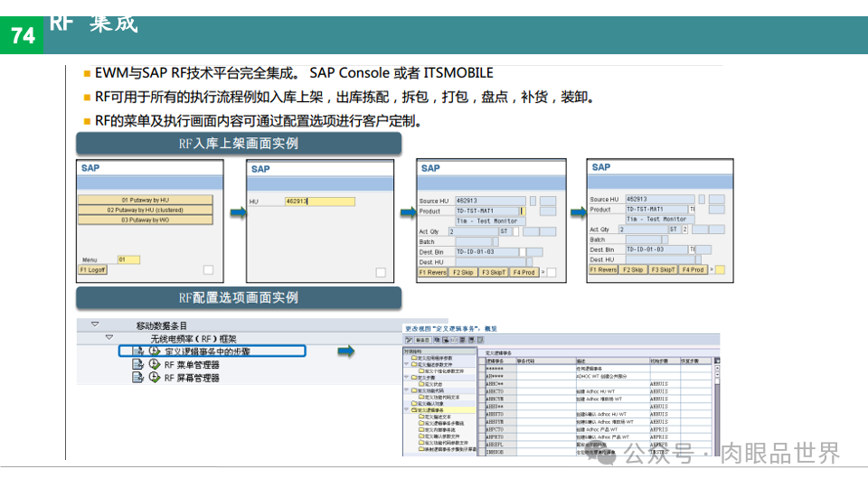Select the RF 菜单管理器 tree entry

pyautogui.click(x=192, y=364)
